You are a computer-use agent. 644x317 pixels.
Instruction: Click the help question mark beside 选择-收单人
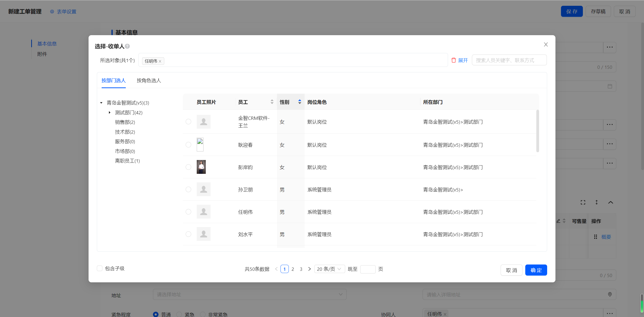pos(127,46)
